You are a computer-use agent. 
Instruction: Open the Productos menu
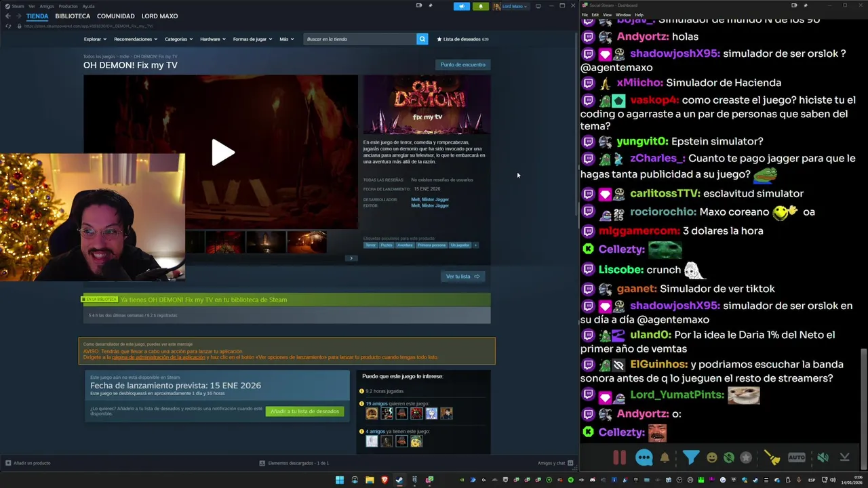point(68,6)
